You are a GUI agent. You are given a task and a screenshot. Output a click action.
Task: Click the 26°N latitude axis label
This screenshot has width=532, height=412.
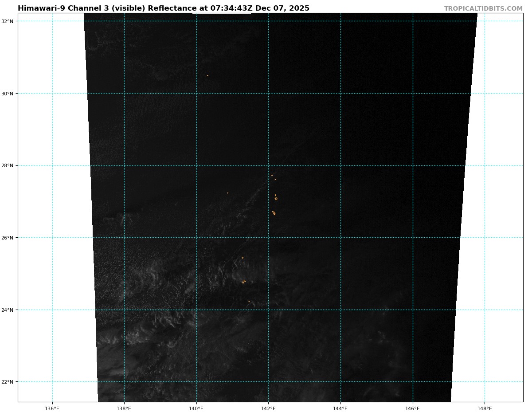pyautogui.click(x=9, y=238)
